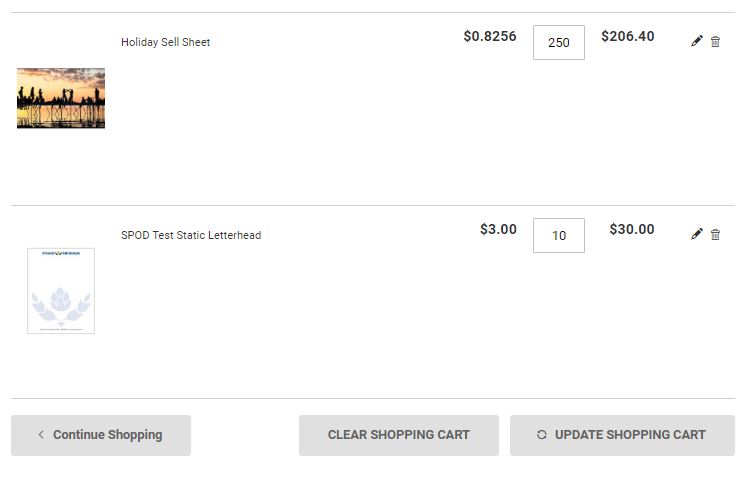
Task: Open the SPOD Test Static Letterhead name link
Action: [191, 235]
